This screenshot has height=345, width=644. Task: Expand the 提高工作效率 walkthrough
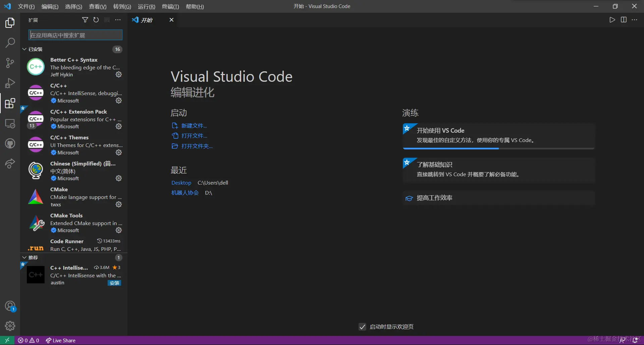pyautogui.click(x=499, y=198)
